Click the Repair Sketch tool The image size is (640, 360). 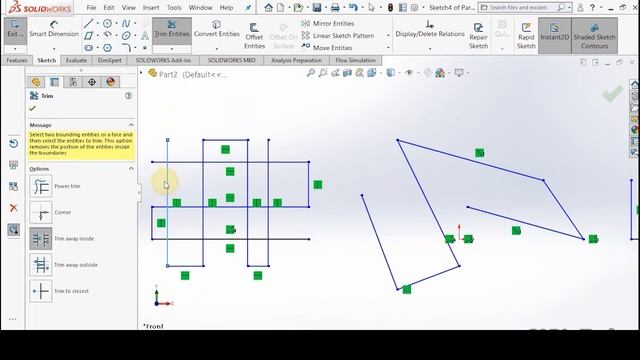click(478, 36)
